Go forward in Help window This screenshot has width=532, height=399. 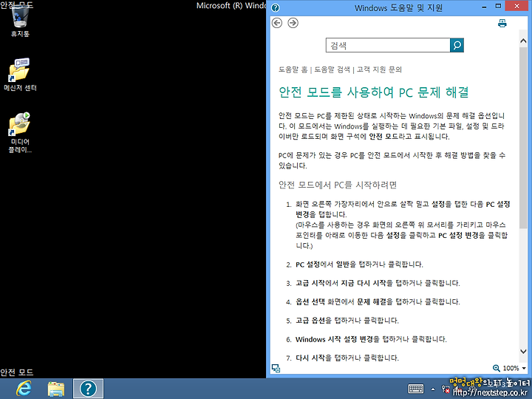pos(293,23)
